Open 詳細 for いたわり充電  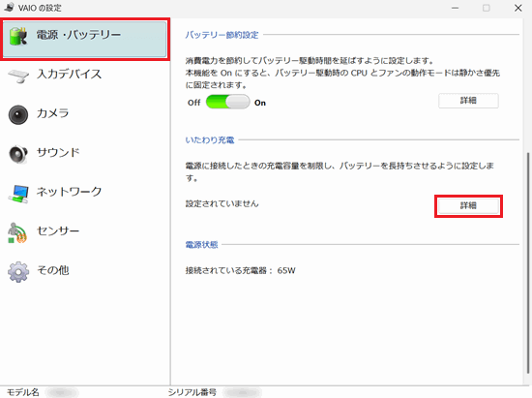(x=468, y=206)
